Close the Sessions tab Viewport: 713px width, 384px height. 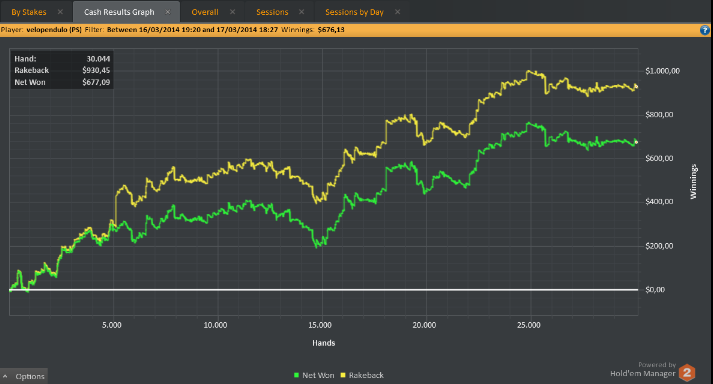coord(301,12)
